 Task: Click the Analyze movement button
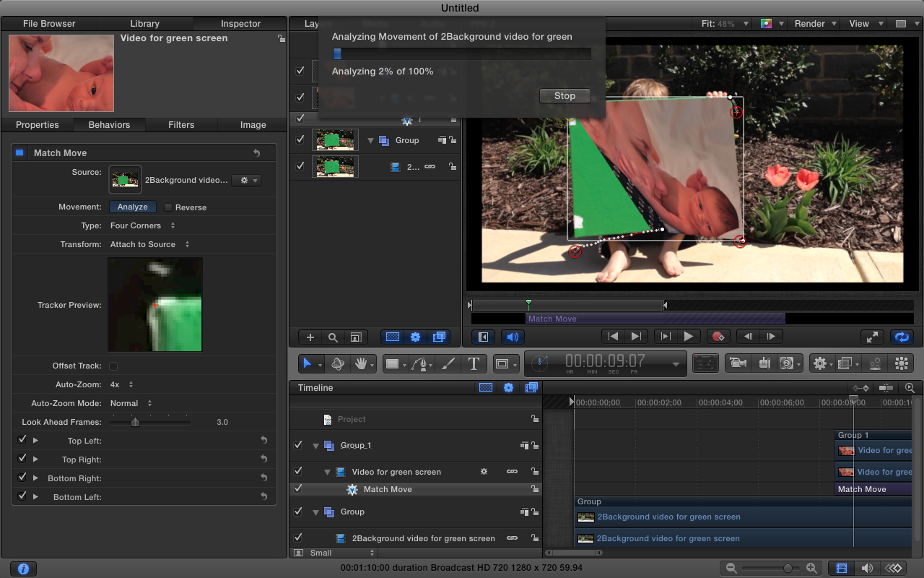coord(133,207)
